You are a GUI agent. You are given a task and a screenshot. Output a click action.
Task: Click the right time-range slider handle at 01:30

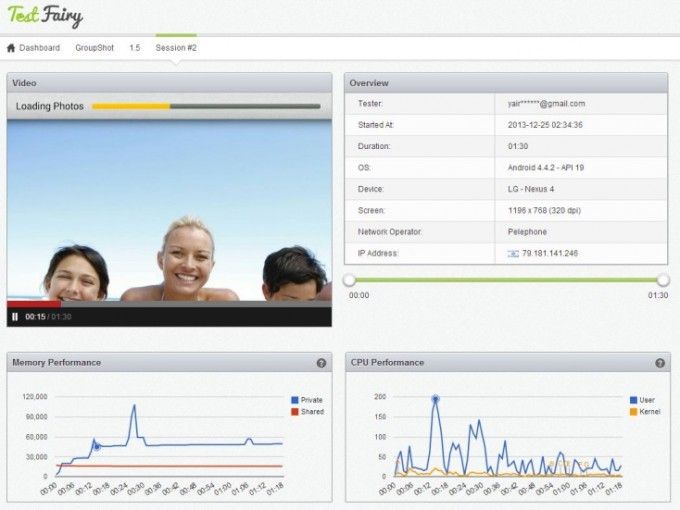[x=663, y=280]
